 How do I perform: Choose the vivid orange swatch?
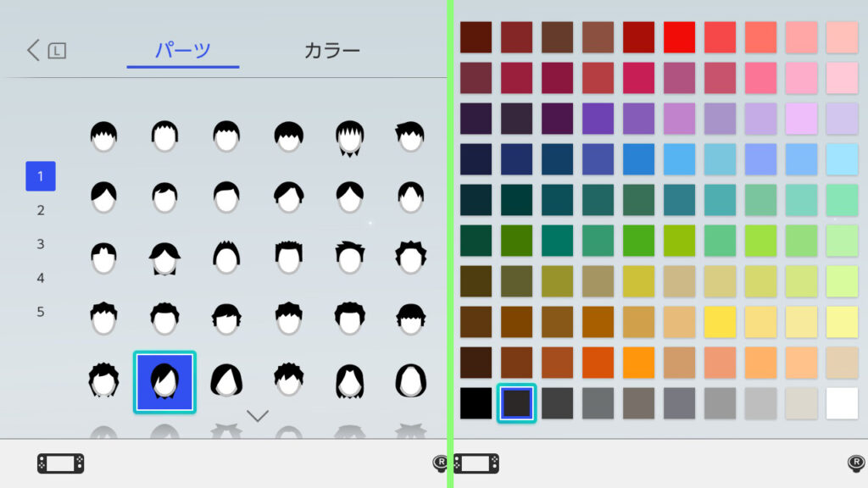(639, 363)
